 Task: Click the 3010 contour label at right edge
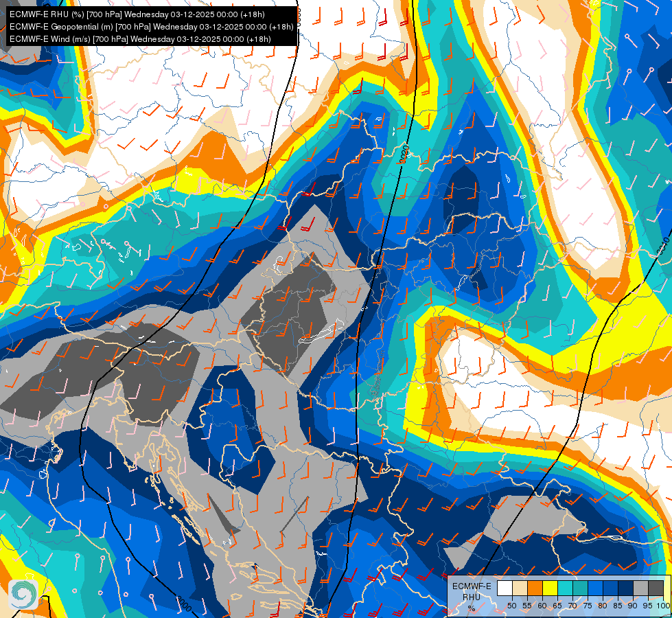(x=664, y=246)
